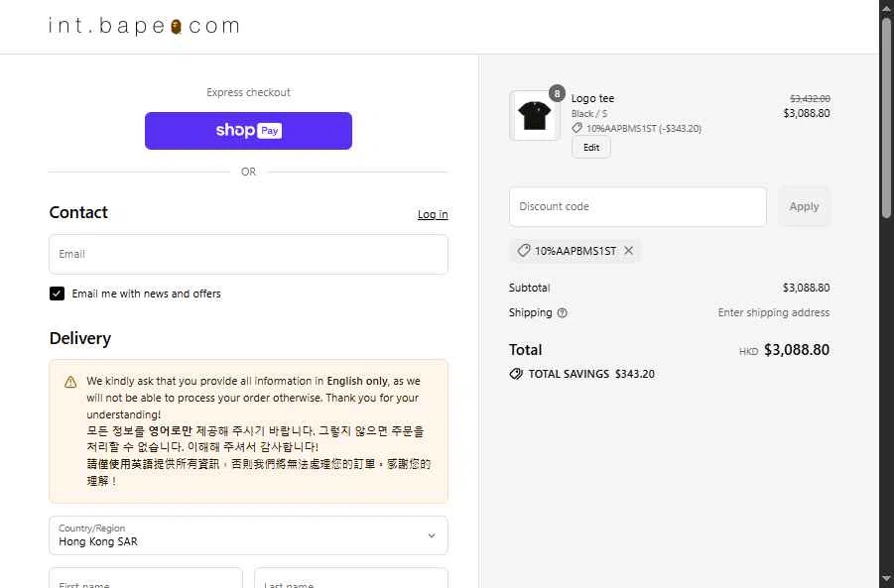Click the Contact section heading
This screenshot has width=894, height=588.
[x=78, y=212]
